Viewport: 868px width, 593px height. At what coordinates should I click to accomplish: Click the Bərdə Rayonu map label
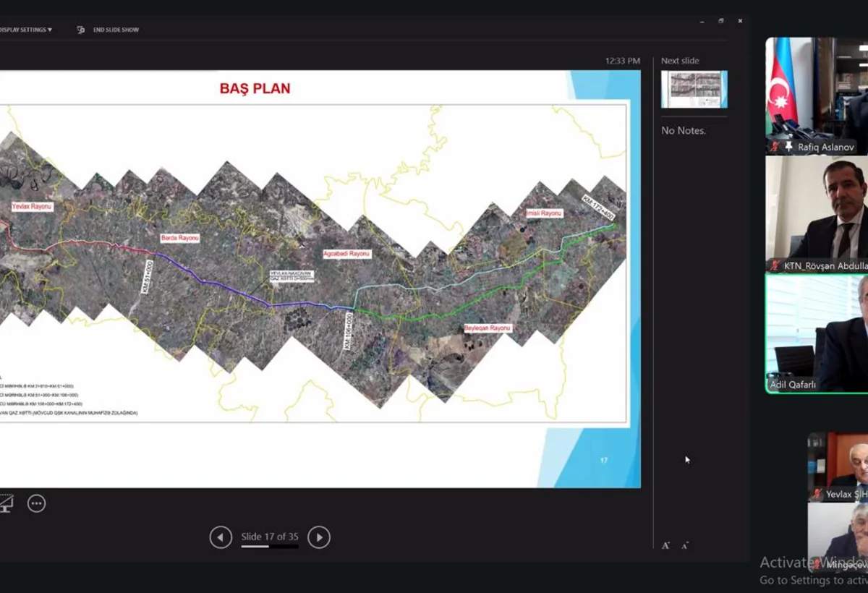(x=179, y=238)
